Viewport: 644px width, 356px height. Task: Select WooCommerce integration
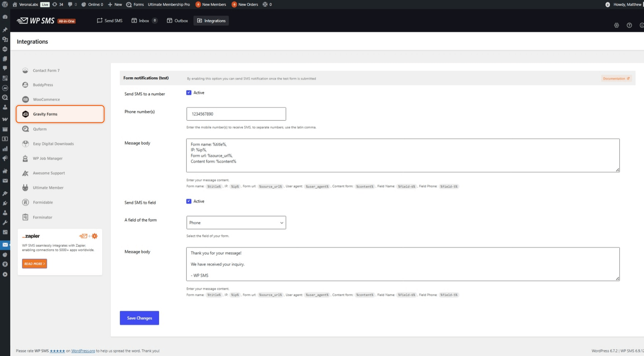pos(60,99)
